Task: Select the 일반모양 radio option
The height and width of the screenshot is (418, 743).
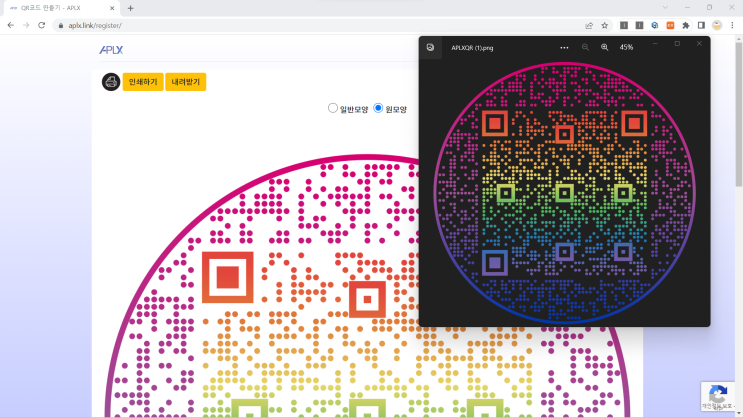Action: click(333, 108)
